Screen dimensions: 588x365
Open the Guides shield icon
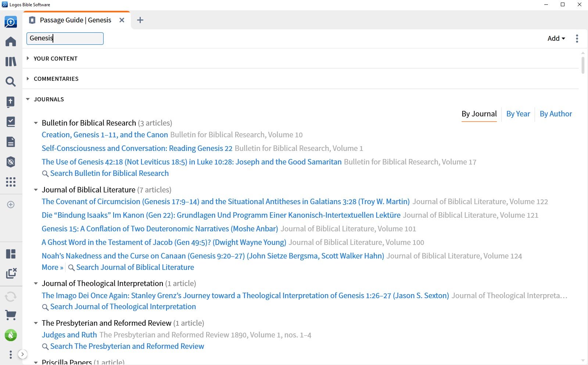point(11,162)
